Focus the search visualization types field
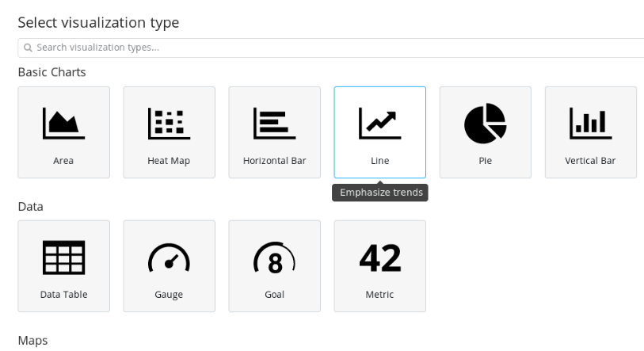Screen dimensions: 644x351 tap(333, 48)
